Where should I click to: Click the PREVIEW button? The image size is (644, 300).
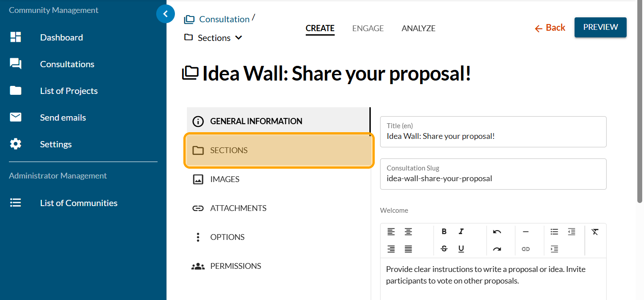point(600,27)
